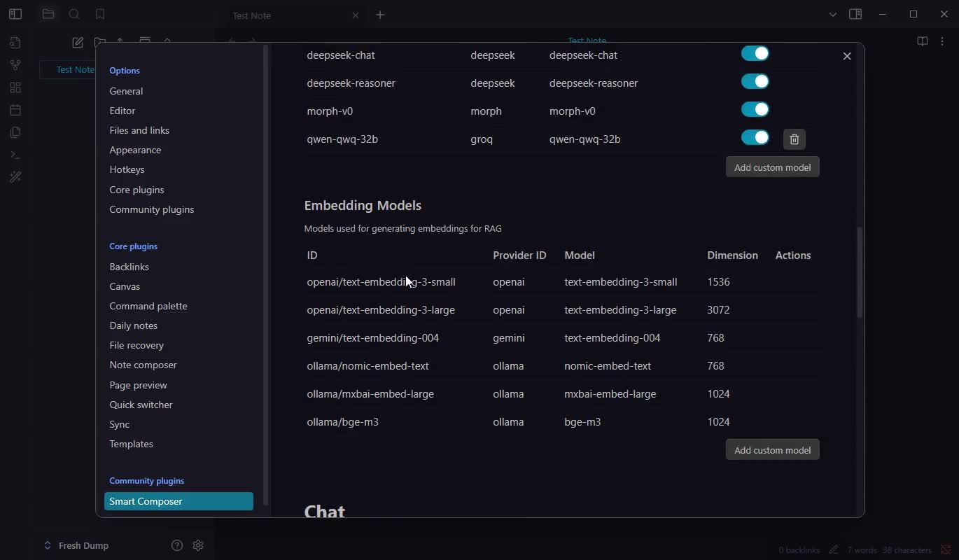Open the file explorer folder icon
This screenshot has height=560, width=959.
point(48,14)
